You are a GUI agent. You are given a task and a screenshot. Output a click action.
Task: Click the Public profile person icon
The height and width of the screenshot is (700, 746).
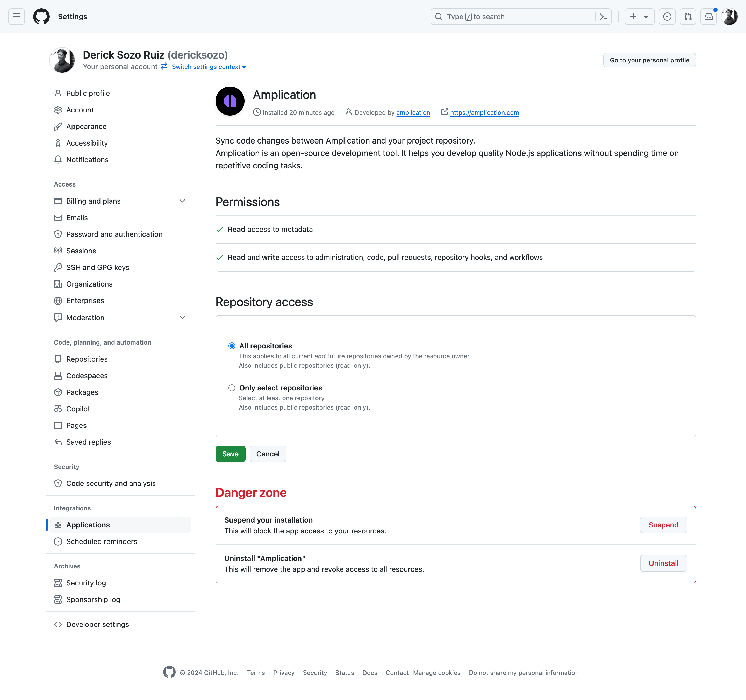tap(58, 93)
